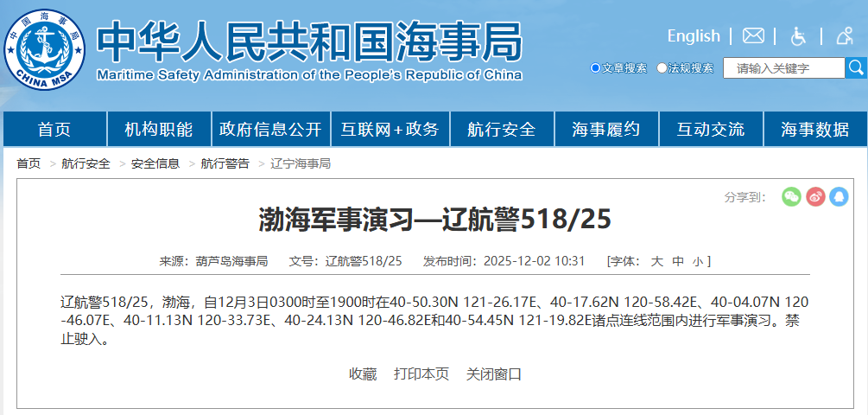Viewport: 868px width, 415px height.
Task: Open the 航行安全 navigation menu
Action: coord(502,130)
